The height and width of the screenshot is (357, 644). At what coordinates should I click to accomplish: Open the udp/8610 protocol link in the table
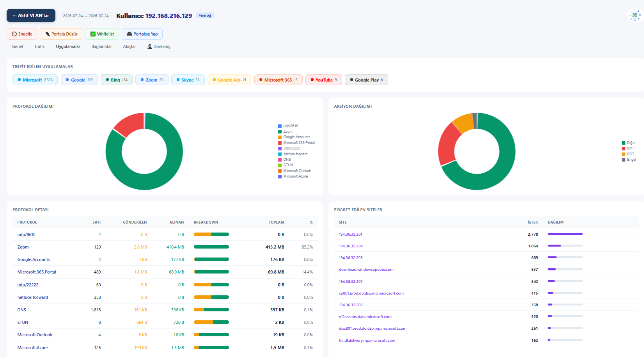point(26,234)
